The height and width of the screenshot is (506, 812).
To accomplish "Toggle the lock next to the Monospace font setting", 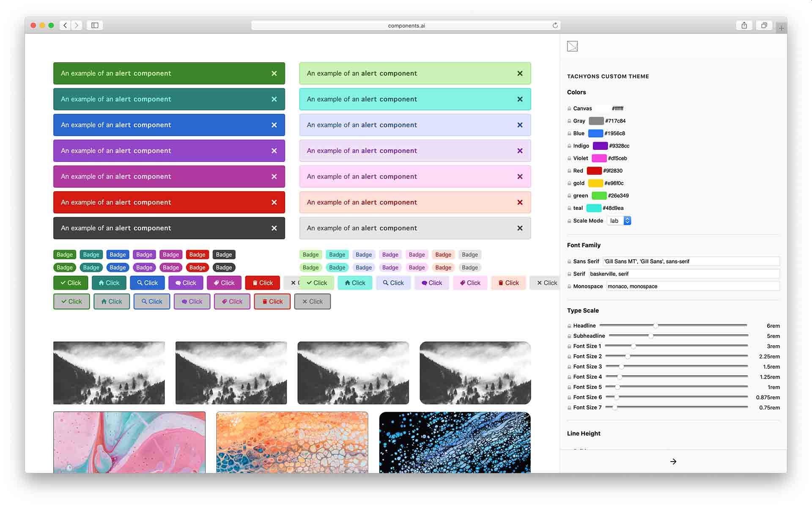I will [569, 286].
